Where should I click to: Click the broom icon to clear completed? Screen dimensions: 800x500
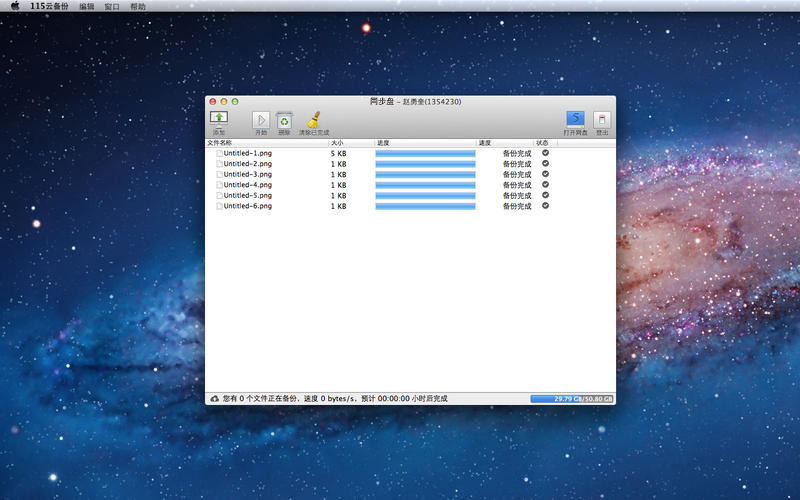(x=313, y=120)
